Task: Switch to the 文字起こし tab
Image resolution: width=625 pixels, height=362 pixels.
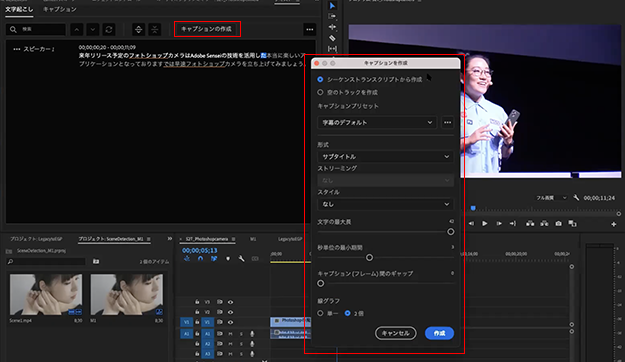Action: 19,9
